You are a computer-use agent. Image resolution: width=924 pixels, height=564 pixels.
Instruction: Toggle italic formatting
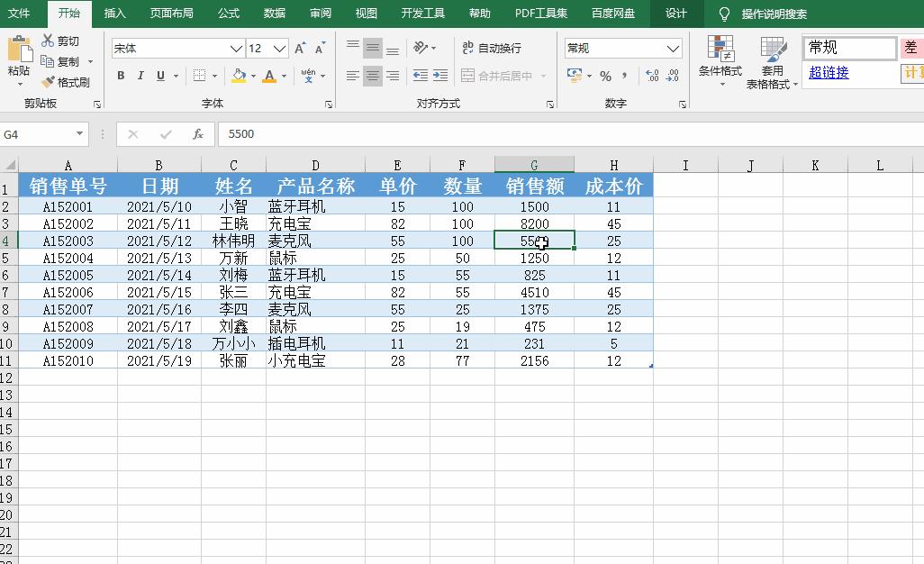(140, 76)
